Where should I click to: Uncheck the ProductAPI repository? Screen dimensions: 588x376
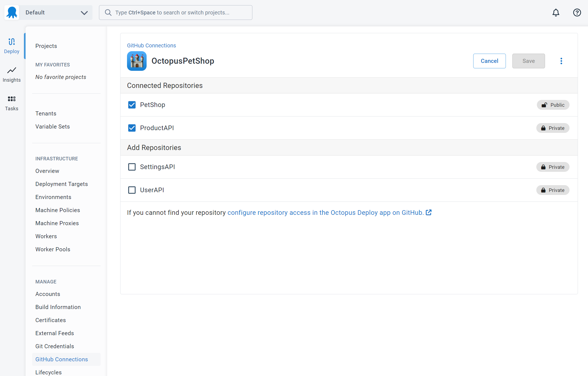pos(132,128)
